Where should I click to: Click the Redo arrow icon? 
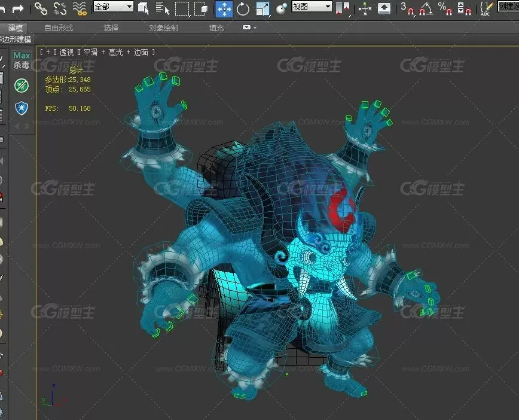point(18,9)
